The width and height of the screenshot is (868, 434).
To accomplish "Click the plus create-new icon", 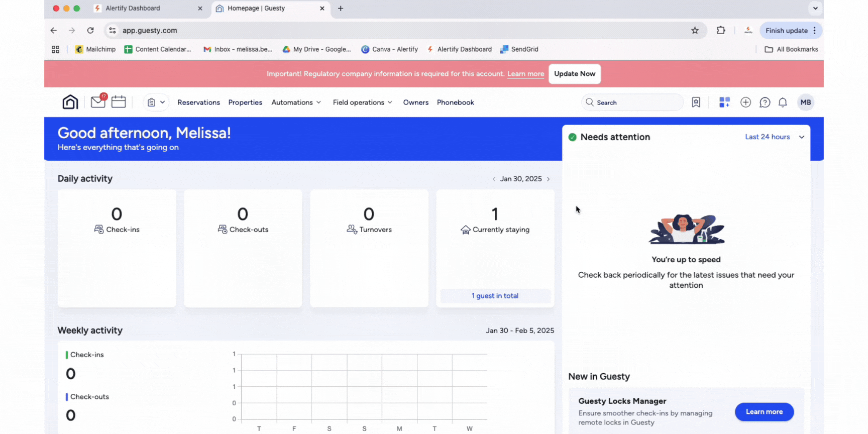I will [x=745, y=102].
